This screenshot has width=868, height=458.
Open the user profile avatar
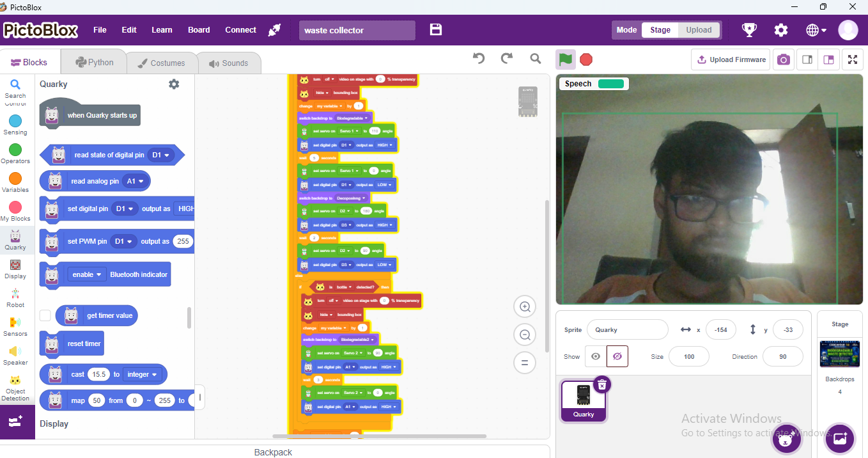[848, 30]
